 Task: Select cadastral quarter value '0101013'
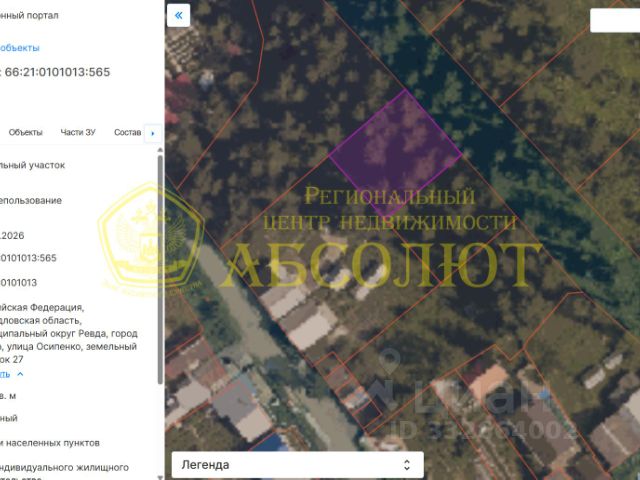point(18,282)
